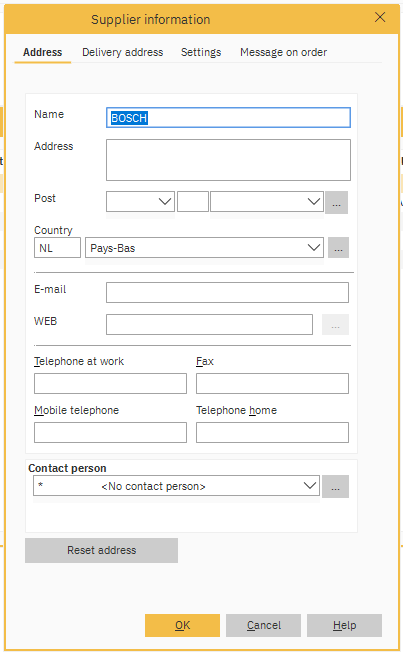
Task: Open the Post lookup ellipsis button
Action: 336,202
